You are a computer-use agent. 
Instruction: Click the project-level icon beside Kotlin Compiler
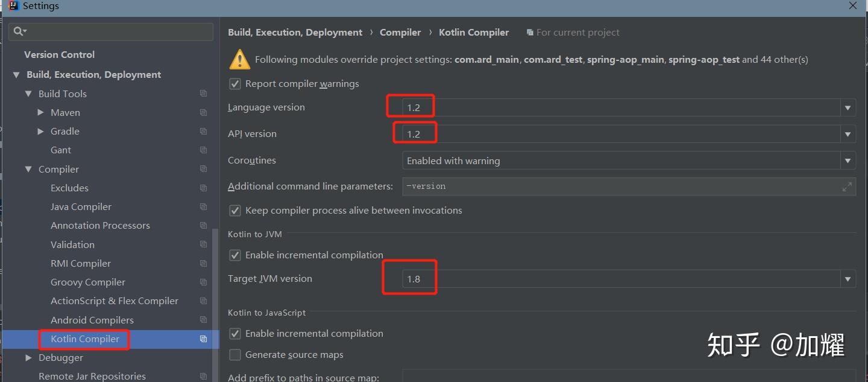click(x=203, y=339)
